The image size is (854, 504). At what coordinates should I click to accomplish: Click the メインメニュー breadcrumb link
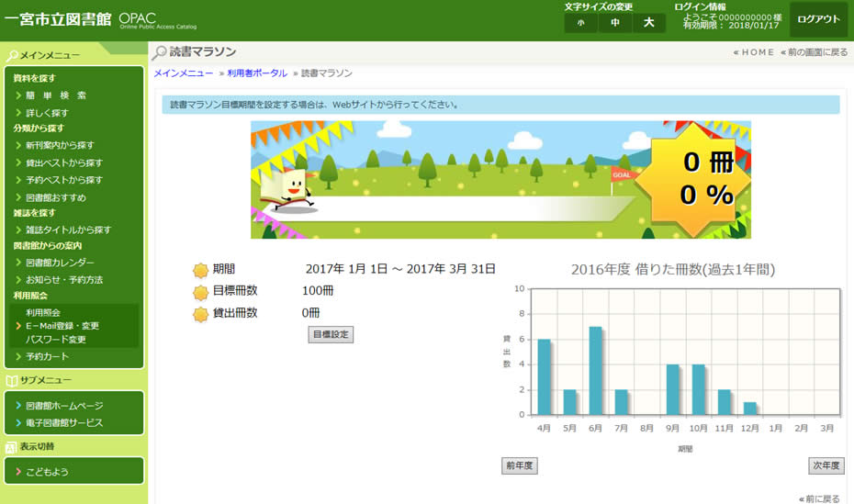point(184,73)
